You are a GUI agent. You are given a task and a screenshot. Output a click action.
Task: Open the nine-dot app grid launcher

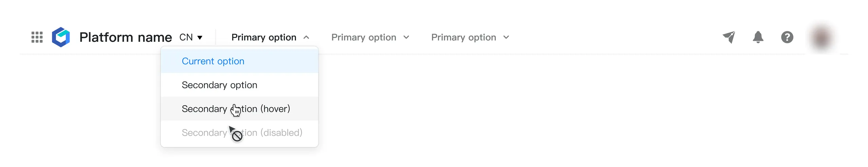click(x=37, y=37)
